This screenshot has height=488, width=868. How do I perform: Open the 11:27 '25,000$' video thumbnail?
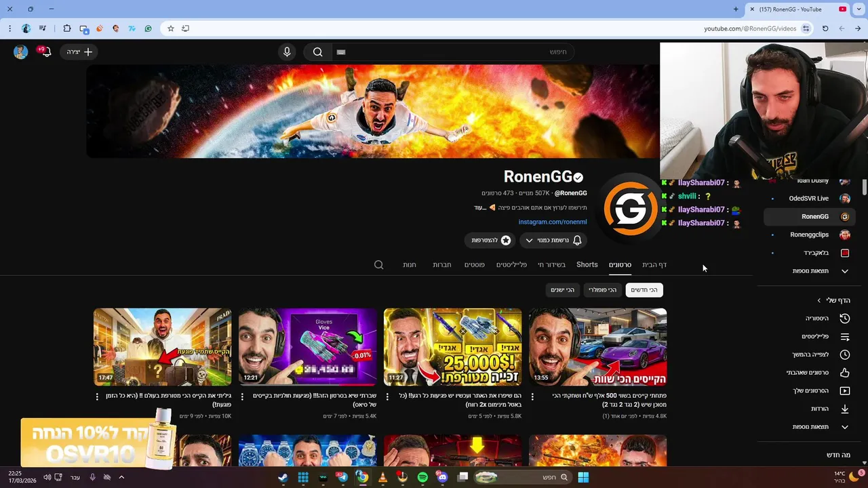click(x=452, y=347)
